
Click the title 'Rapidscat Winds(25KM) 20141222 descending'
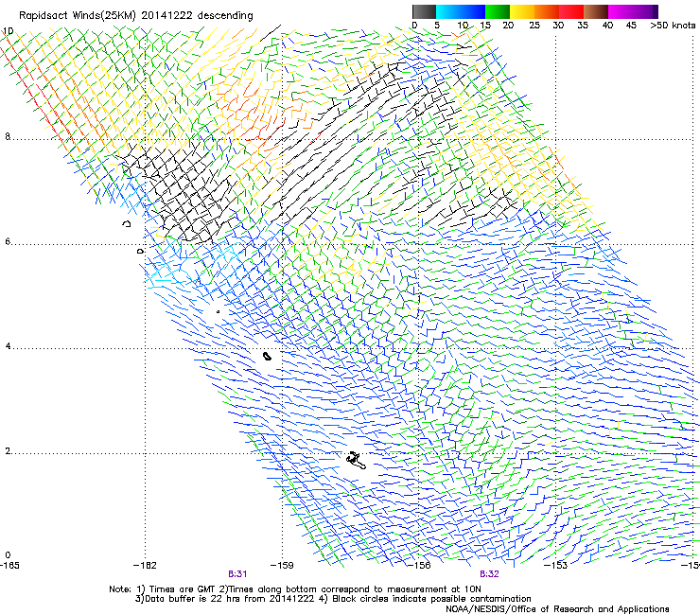pyautogui.click(x=135, y=16)
